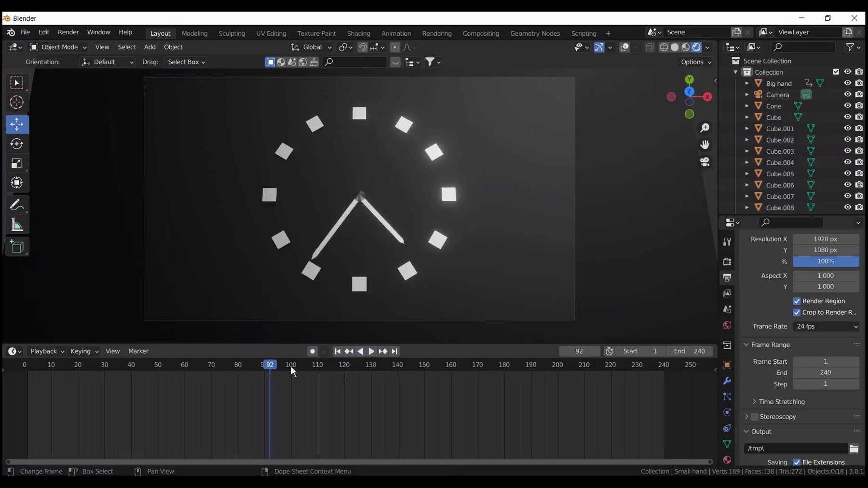Open the Global transform orientation dropdown
Image resolution: width=868 pixels, height=488 pixels.
(312, 47)
